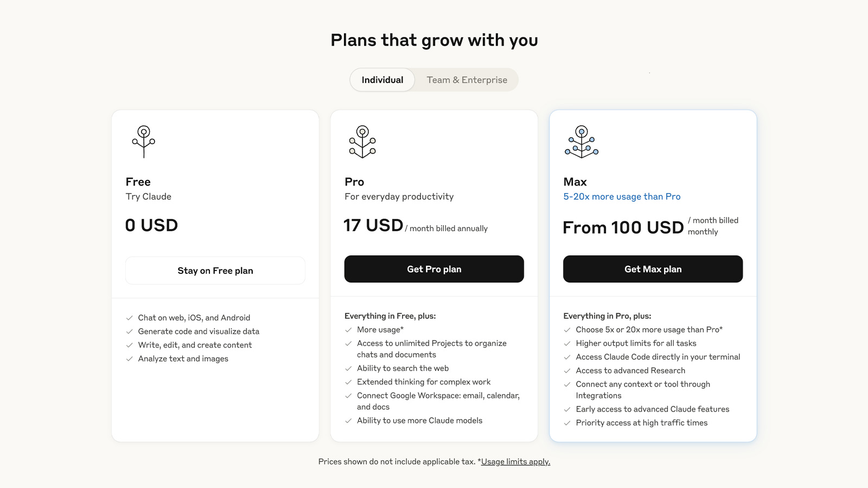Click the Pro plan branching icon
Image resolution: width=868 pixels, height=488 pixels.
tap(362, 142)
